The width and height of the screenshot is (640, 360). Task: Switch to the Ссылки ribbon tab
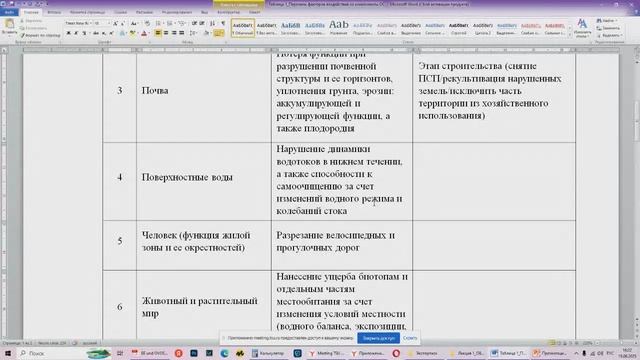click(120, 12)
